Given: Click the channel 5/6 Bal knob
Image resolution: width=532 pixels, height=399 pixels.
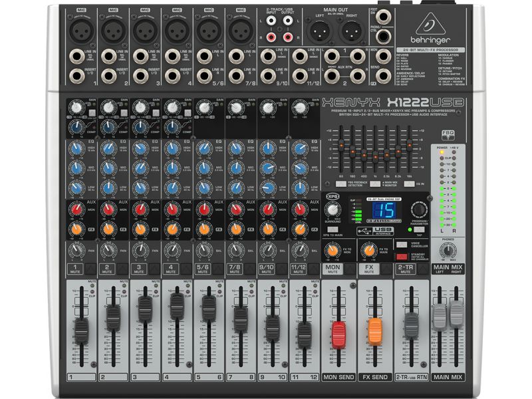Looking at the screenshot, I should click(204, 251).
